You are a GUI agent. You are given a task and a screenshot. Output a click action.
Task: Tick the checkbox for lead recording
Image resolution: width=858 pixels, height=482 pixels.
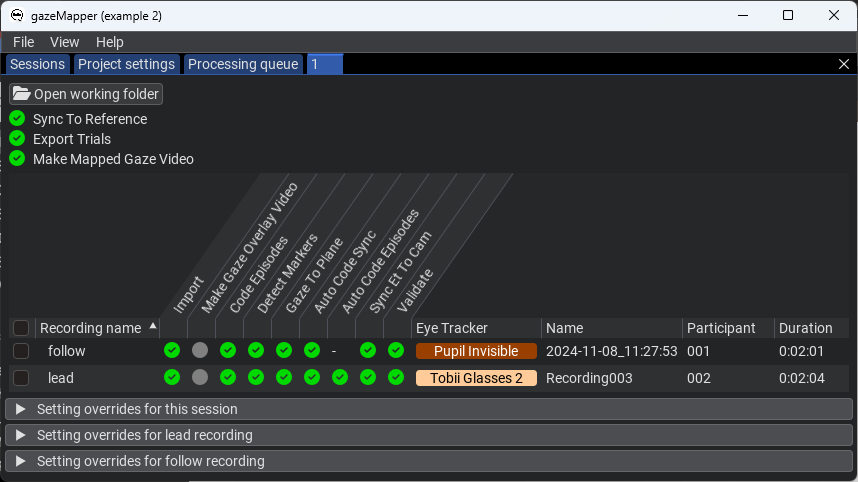(21, 378)
